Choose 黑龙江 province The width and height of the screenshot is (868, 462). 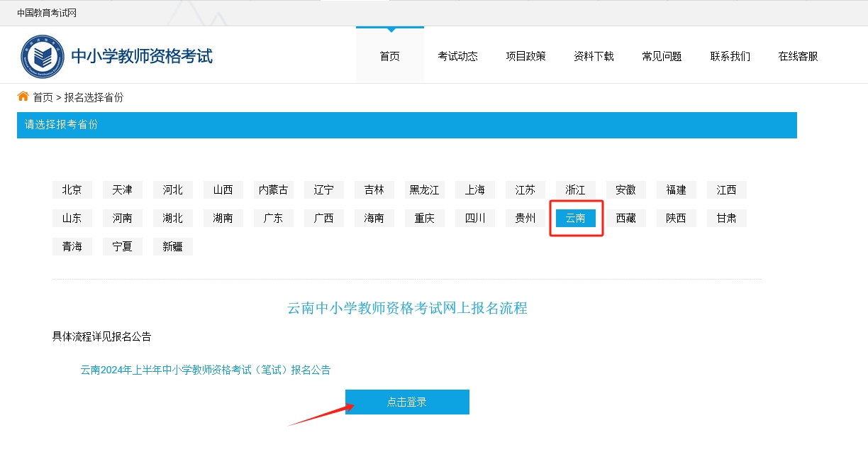click(x=424, y=189)
